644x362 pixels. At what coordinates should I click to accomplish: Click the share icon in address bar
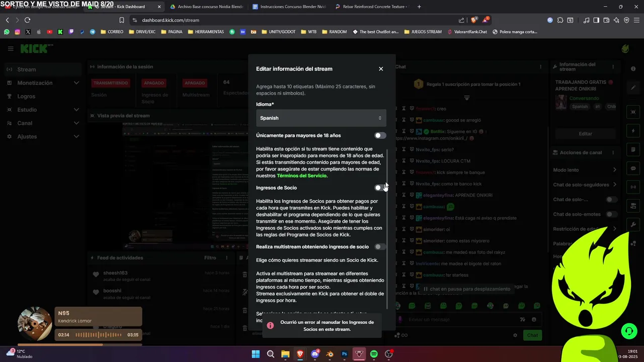coord(461,20)
